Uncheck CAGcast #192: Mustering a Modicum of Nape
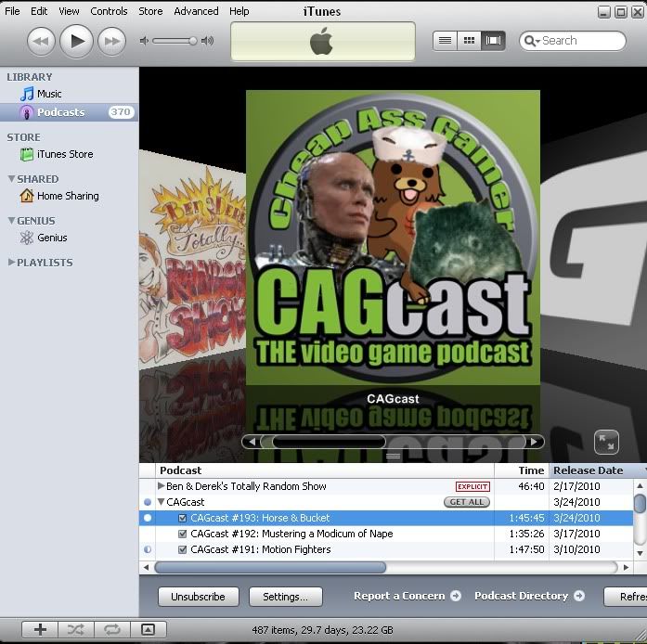This screenshot has height=644, width=647. coord(182,534)
